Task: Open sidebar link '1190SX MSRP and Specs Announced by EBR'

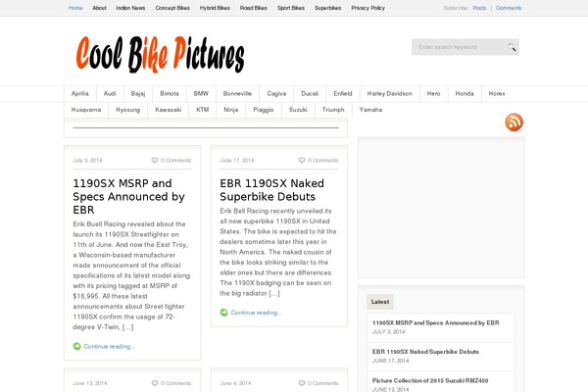Action: tap(436, 322)
